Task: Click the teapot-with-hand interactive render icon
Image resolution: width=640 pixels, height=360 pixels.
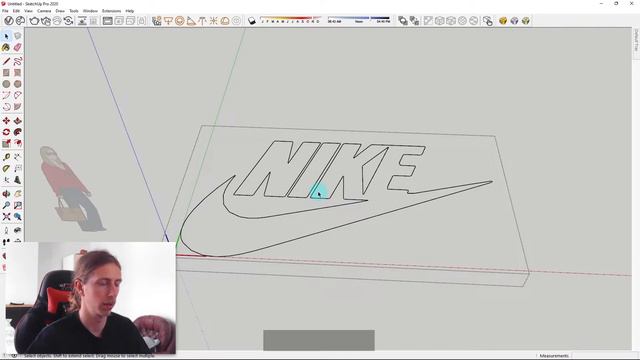Action: [46, 21]
